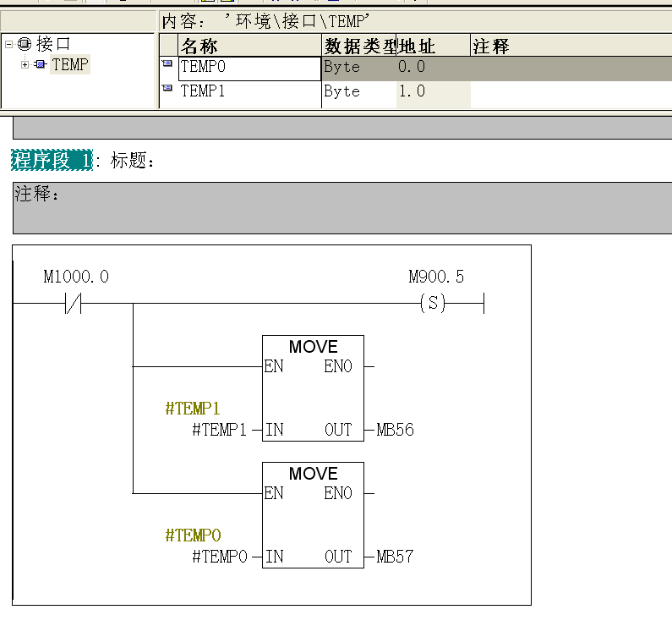The width and height of the screenshot is (672, 626).
Task: Select the M1000.0 normally closed contact
Action: 73,303
